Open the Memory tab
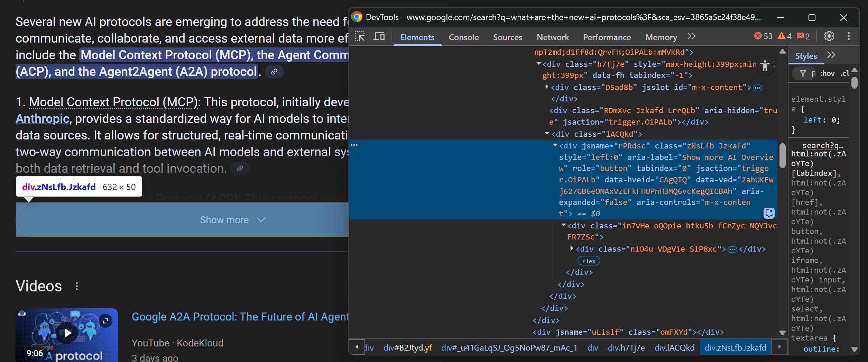This screenshot has width=868, height=362. click(661, 37)
